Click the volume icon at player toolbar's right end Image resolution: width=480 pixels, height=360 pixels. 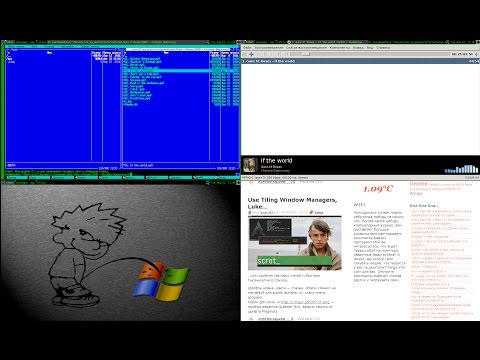pos(476,54)
